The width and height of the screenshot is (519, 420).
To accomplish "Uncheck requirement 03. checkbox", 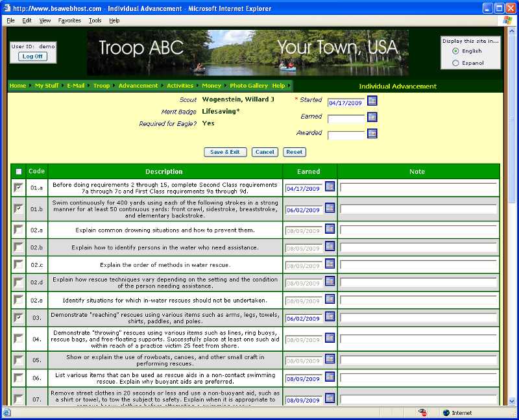I will (19, 317).
